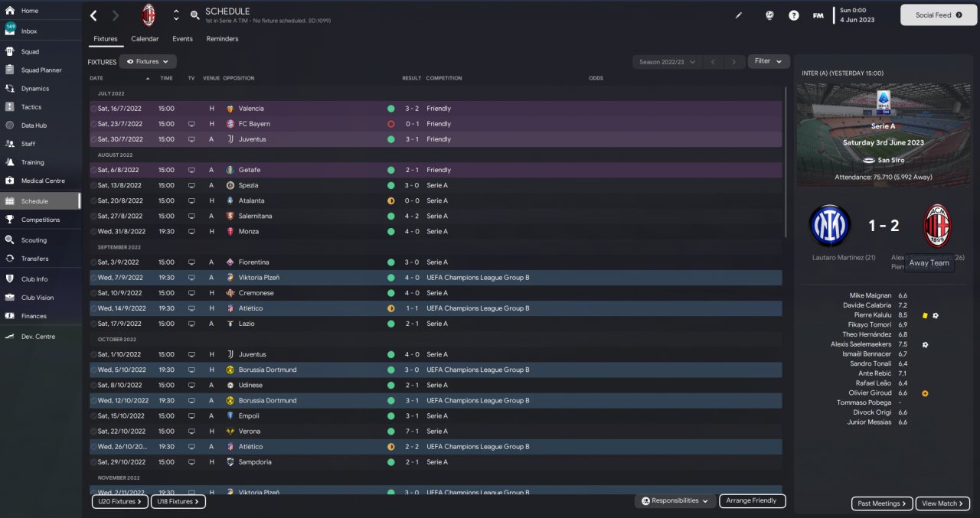This screenshot has width=980, height=518.
Task: Open the Responsibilities dropdown
Action: pyautogui.click(x=675, y=500)
